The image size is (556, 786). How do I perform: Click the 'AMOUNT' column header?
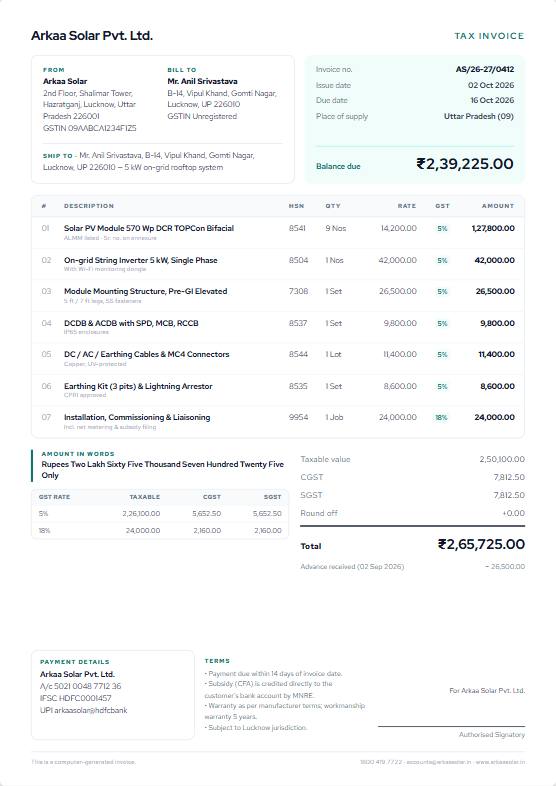(x=498, y=206)
